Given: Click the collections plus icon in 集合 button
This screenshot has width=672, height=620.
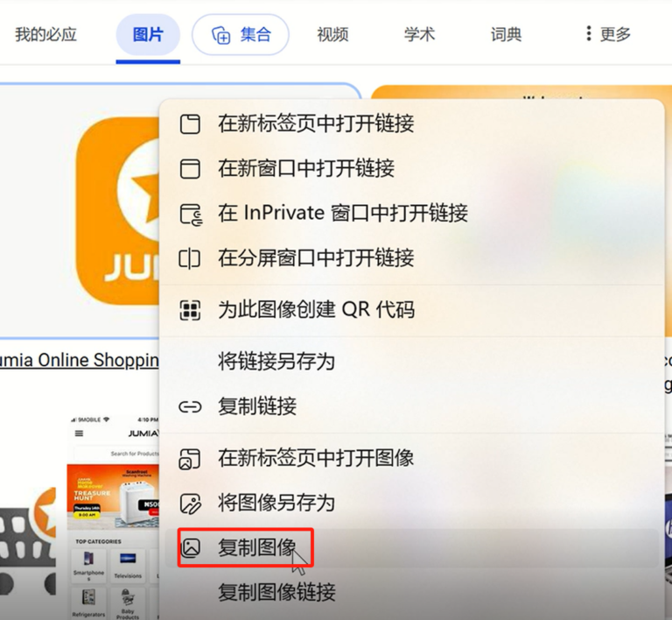Looking at the screenshot, I should point(221,35).
